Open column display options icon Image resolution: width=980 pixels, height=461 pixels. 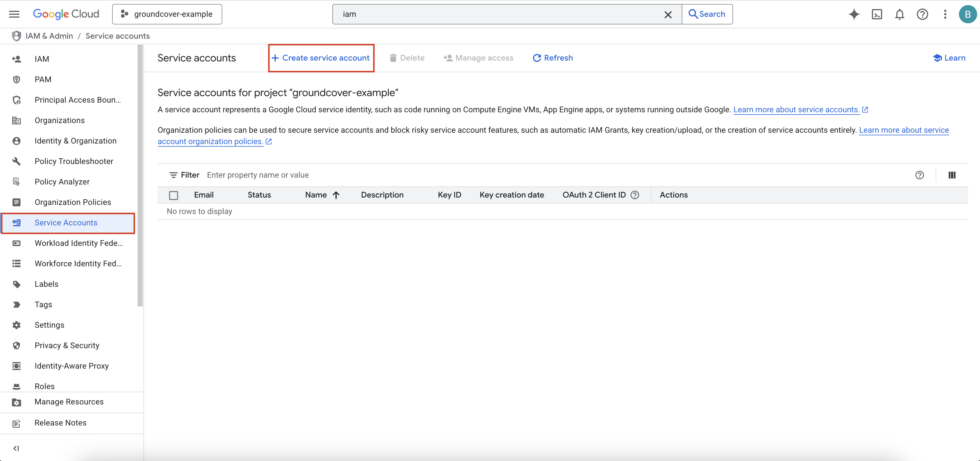pos(952,175)
